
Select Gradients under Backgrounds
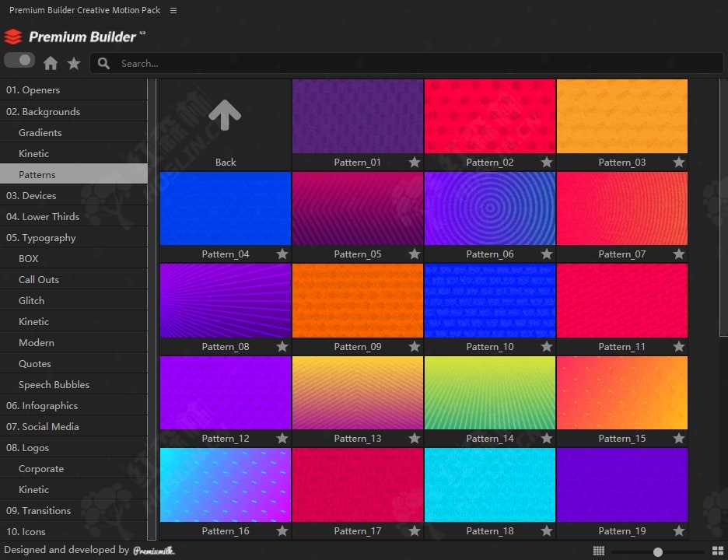point(74,132)
